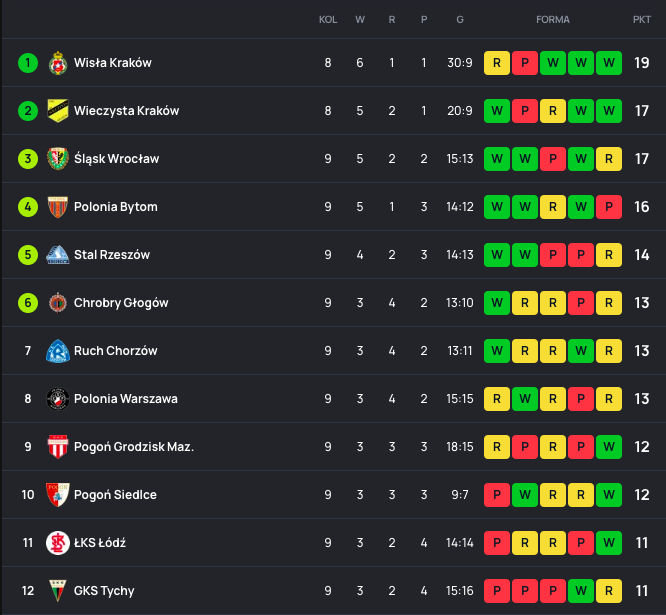Click the Pogoń Siedlce club crest
This screenshot has height=615, width=666.
[x=58, y=495]
